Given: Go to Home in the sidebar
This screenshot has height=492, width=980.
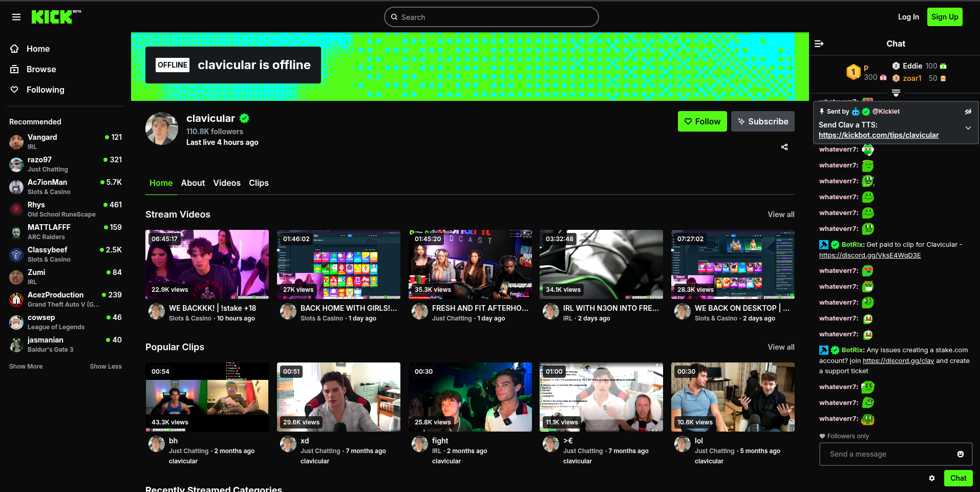Looking at the screenshot, I should (38, 49).
